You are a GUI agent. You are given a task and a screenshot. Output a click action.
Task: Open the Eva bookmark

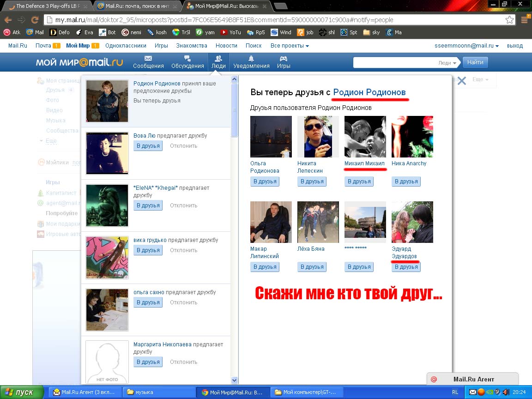pos(84,32)
